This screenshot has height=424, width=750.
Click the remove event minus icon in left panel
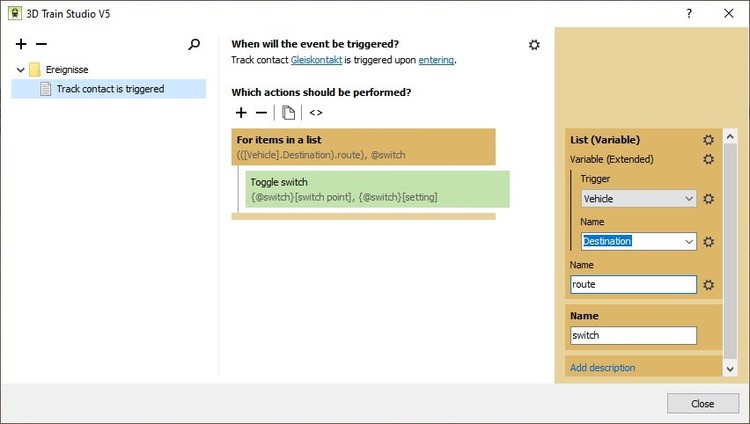point(41,44)
